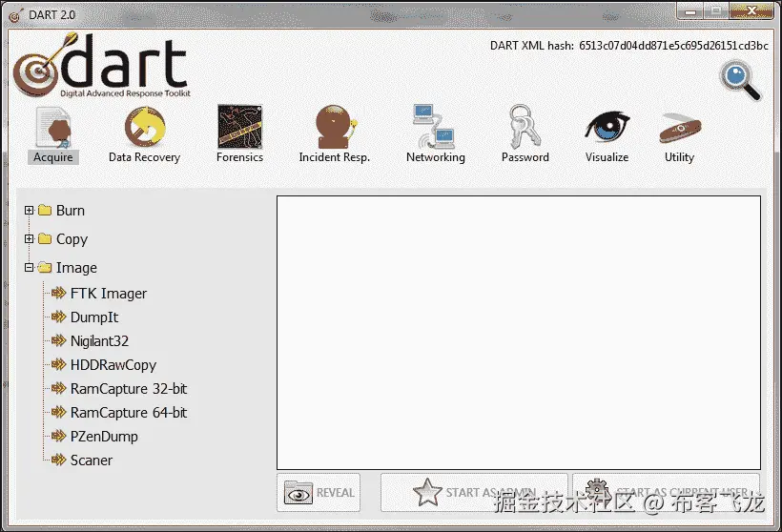Screen dimensions: 782x532
Task: Expand the Copy tree node
Action: [29, 238]
